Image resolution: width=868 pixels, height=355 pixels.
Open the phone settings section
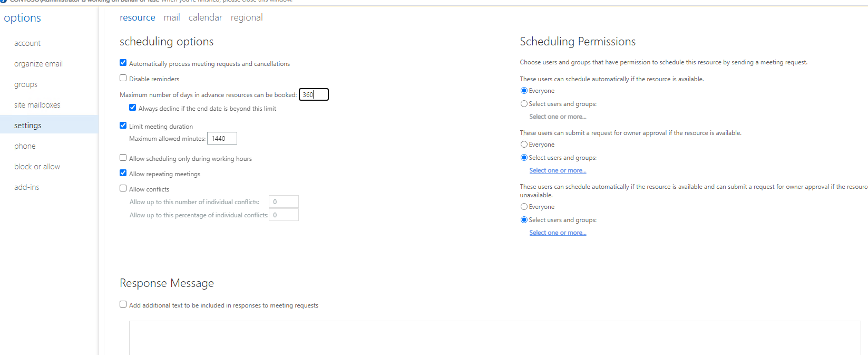coord(24,146)
